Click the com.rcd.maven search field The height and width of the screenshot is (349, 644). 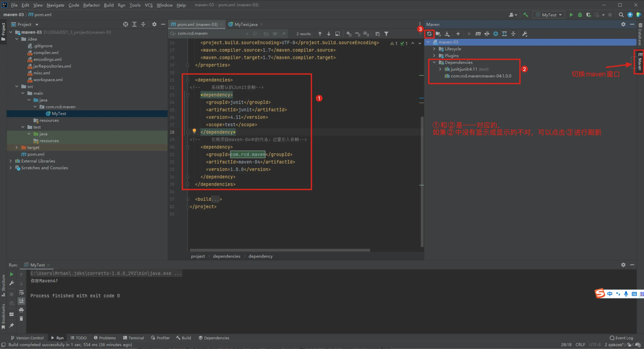coord(210,33)
